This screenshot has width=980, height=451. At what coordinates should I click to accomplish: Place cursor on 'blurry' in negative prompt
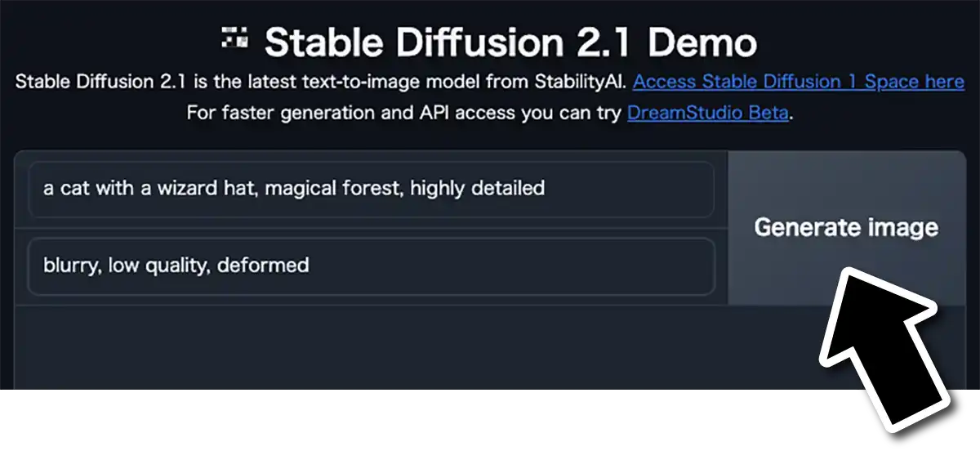coord(71,266)
